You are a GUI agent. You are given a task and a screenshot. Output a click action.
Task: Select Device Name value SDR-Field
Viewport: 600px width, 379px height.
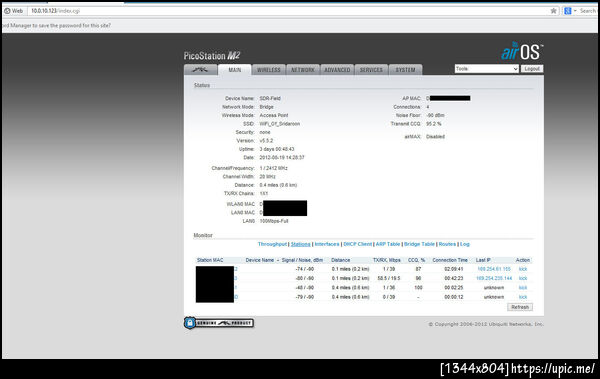point(270,98)
